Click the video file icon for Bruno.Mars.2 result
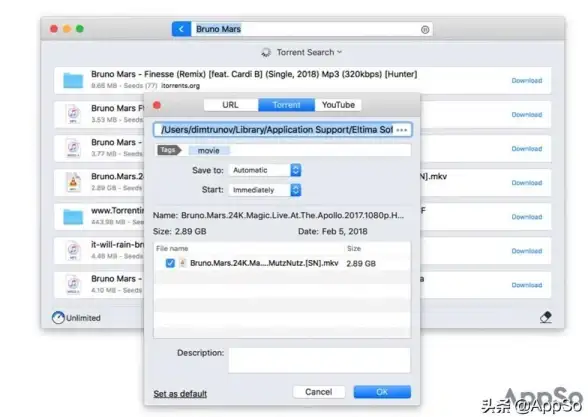 73,183
